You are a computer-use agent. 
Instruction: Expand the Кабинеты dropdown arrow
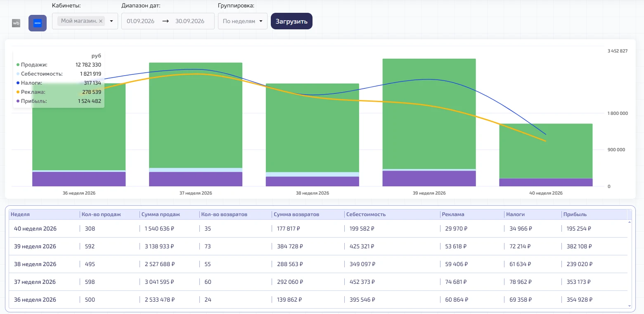pyautogui.click(x=111, y=21)
